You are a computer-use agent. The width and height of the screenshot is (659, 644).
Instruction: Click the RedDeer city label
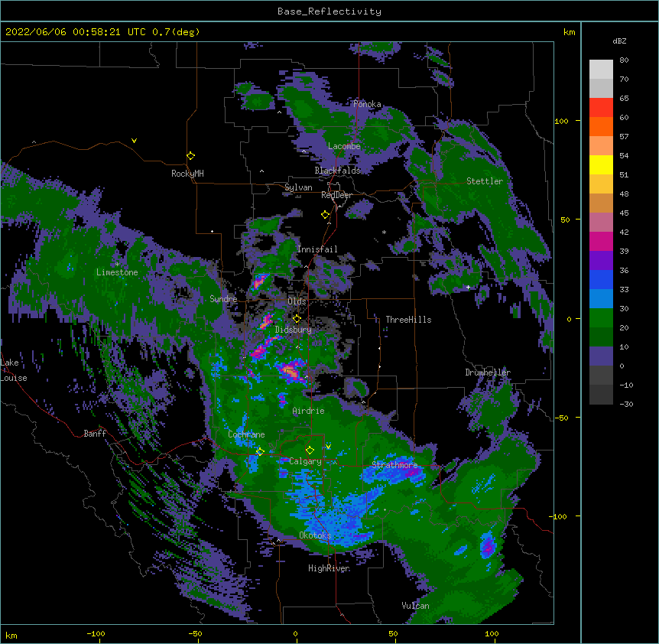pos(336,195)
